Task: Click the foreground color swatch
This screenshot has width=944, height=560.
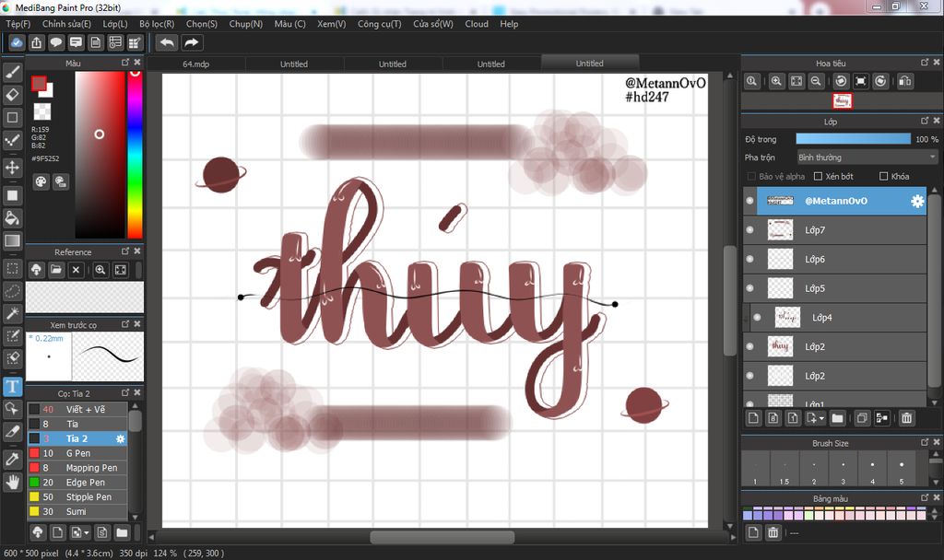Action: pyautogui.click(x=39, y=84)
